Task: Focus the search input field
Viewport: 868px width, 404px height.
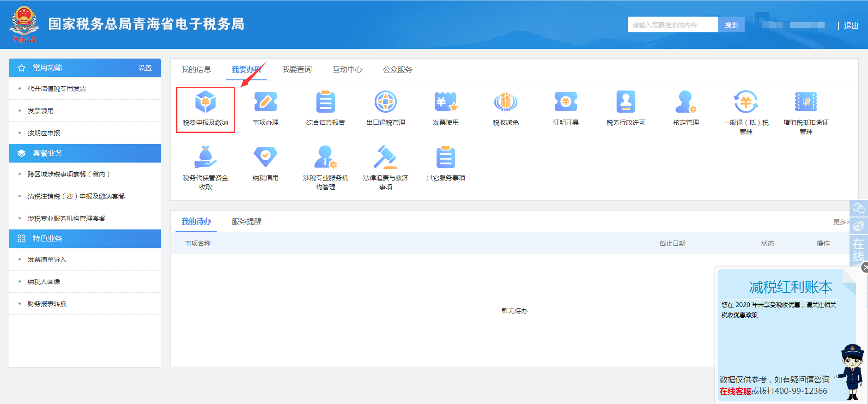Action: coord(673,25)
